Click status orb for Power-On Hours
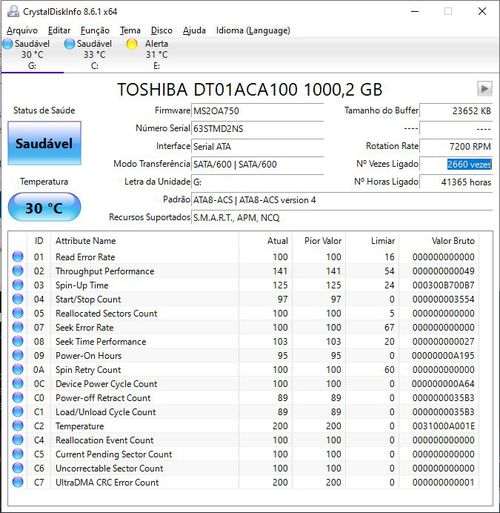Image resolution: width=500 pixels, height=513 pixels. 18,355
